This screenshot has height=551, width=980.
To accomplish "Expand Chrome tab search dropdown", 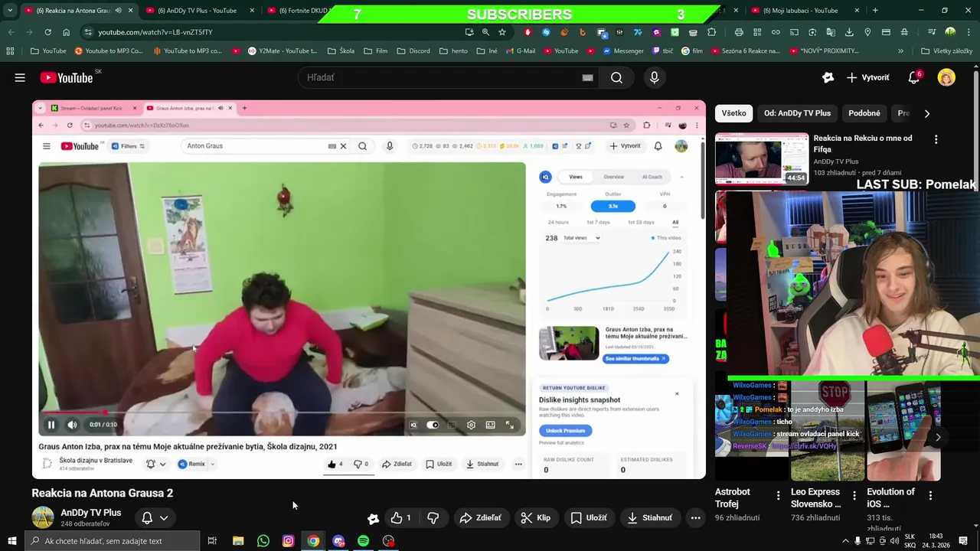I will point(10,11).
